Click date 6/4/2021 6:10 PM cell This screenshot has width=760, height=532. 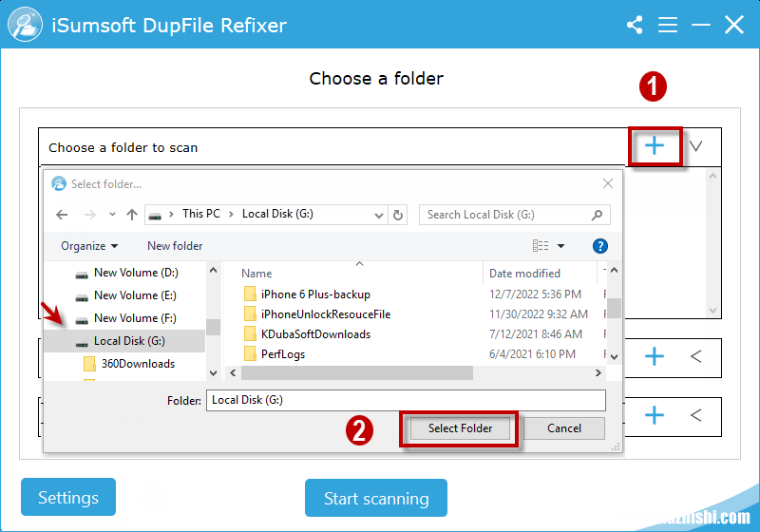pyautogui.click(x=532, y=354)
